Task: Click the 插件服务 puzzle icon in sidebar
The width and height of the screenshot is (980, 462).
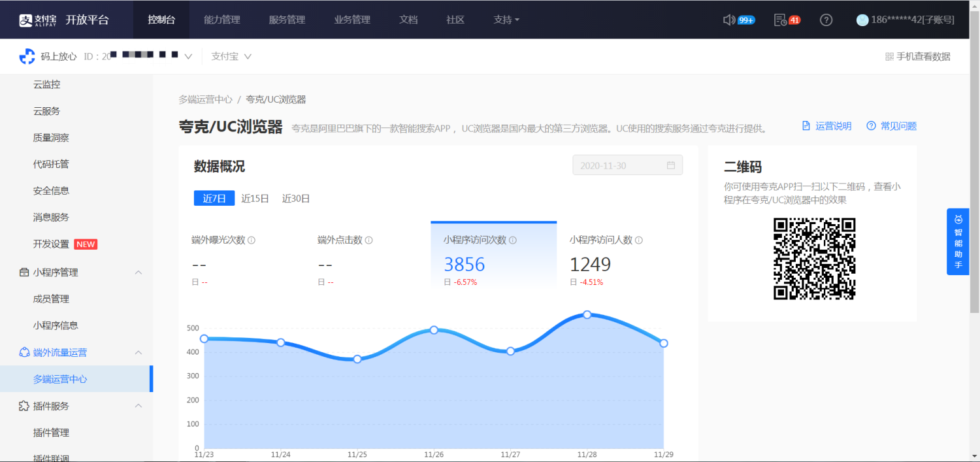Action: click(24, 406)
